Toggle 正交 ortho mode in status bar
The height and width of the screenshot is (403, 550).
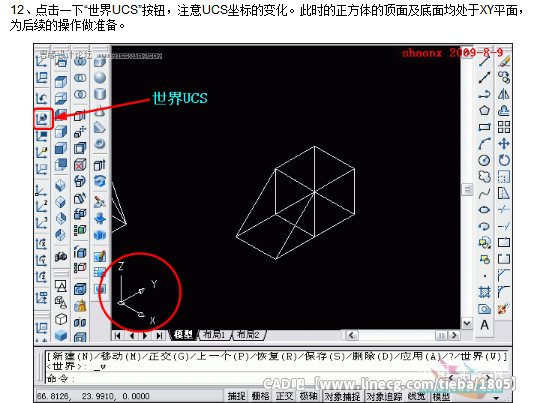pos(284,396)
